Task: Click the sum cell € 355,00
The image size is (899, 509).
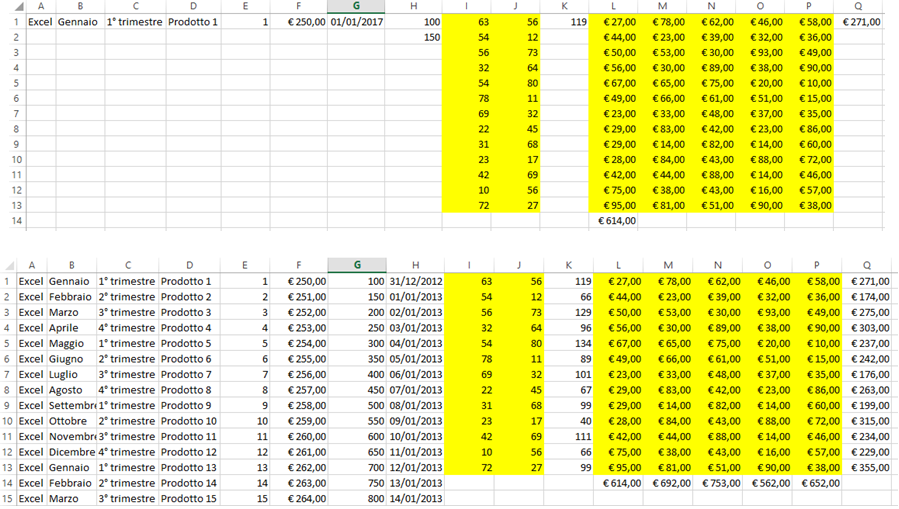Action: tap(866, 467)
